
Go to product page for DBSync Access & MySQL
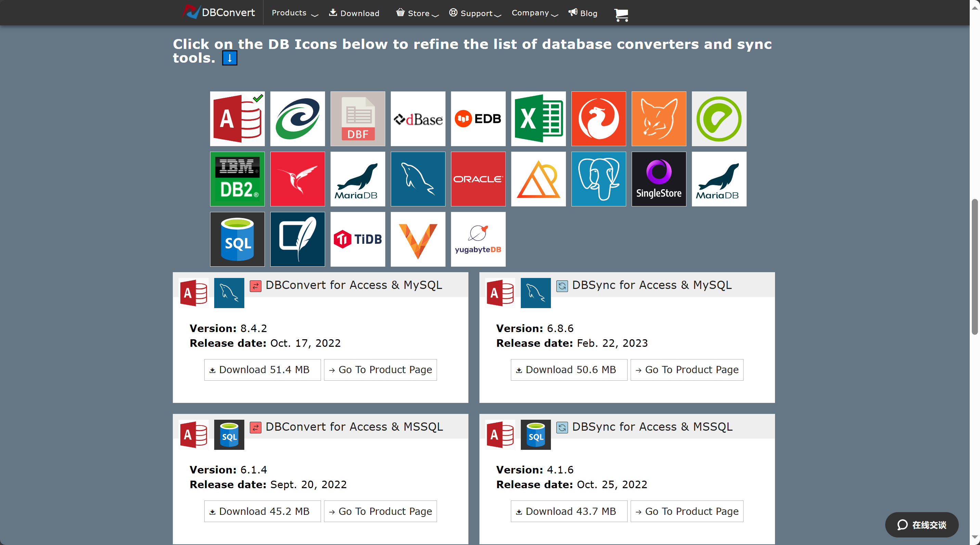pos(687,369)
